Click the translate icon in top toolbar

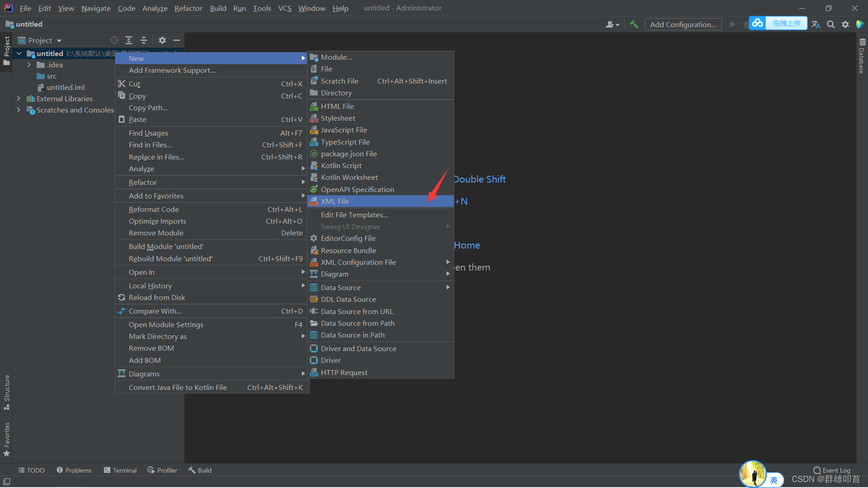[816, 24]
